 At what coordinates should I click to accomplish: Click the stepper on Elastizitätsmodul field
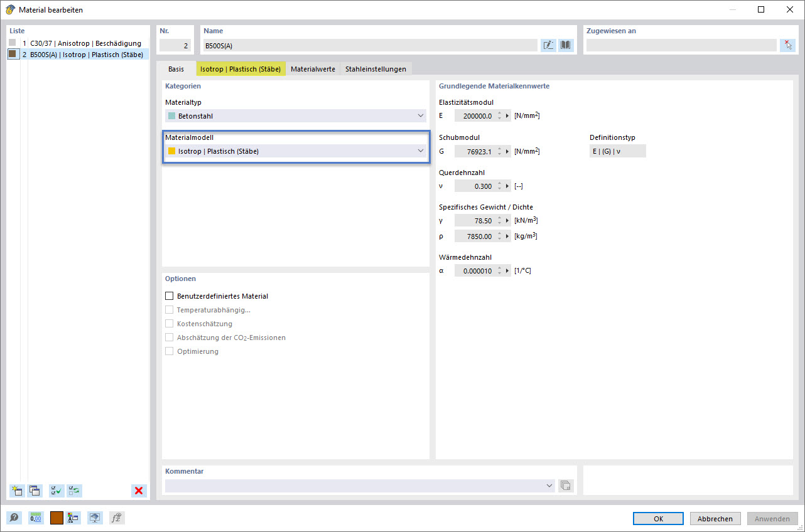(x=499, y=116)
